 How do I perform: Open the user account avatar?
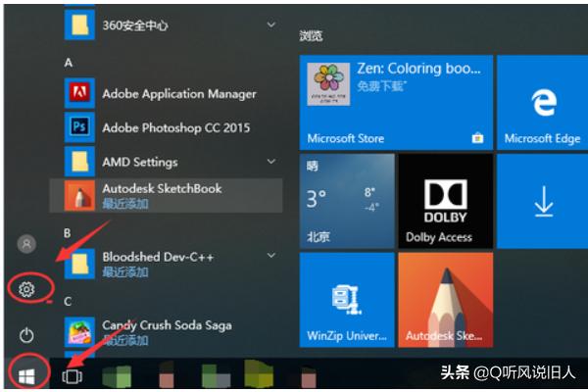tap(26, 244)
